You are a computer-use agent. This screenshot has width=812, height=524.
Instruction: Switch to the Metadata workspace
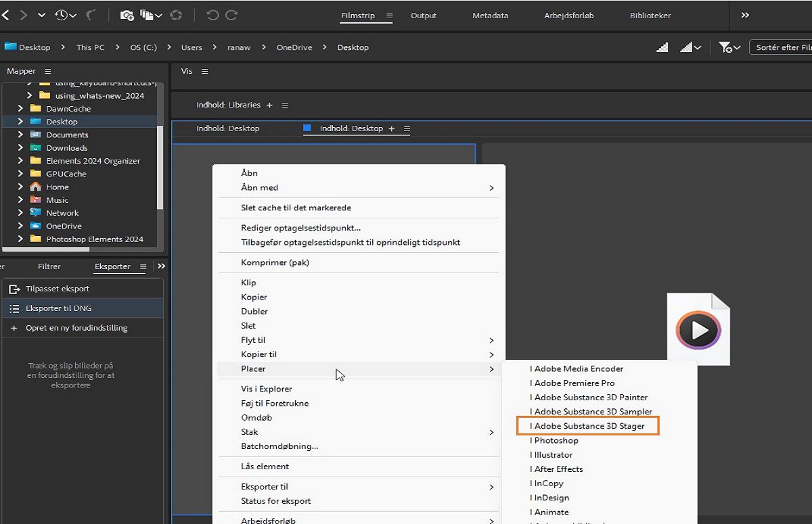[x=491, y=16]
